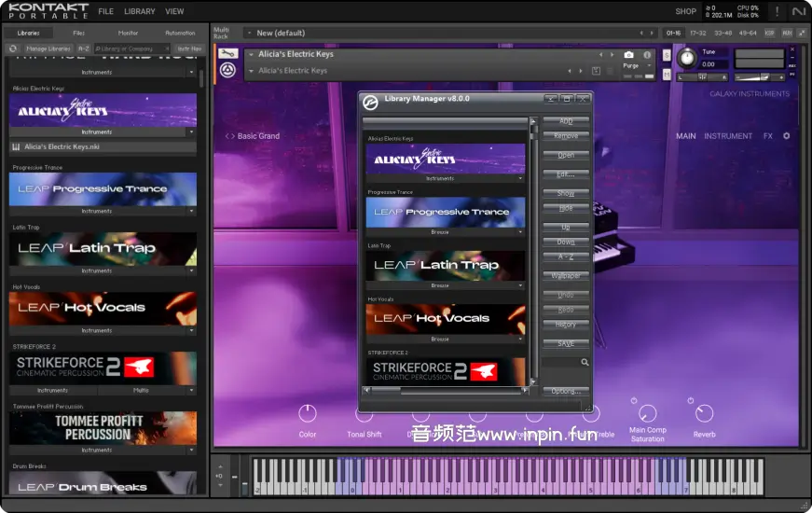812x513 pixels.
Task: Switch to the Monitor tab
Action: (x=128, y=34)
